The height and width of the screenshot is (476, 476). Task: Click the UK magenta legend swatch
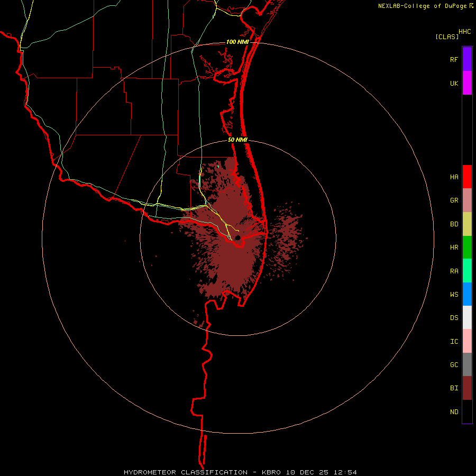coord(467,83)
